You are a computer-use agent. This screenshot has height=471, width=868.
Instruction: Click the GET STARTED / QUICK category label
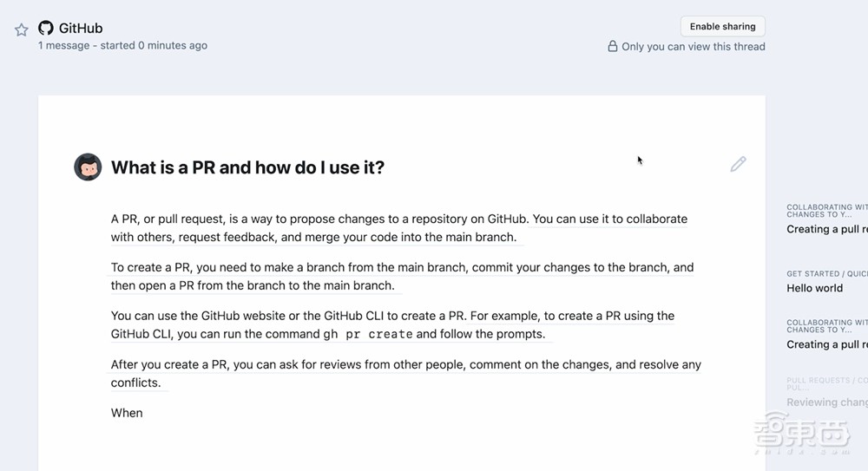[x=826, y=274]
